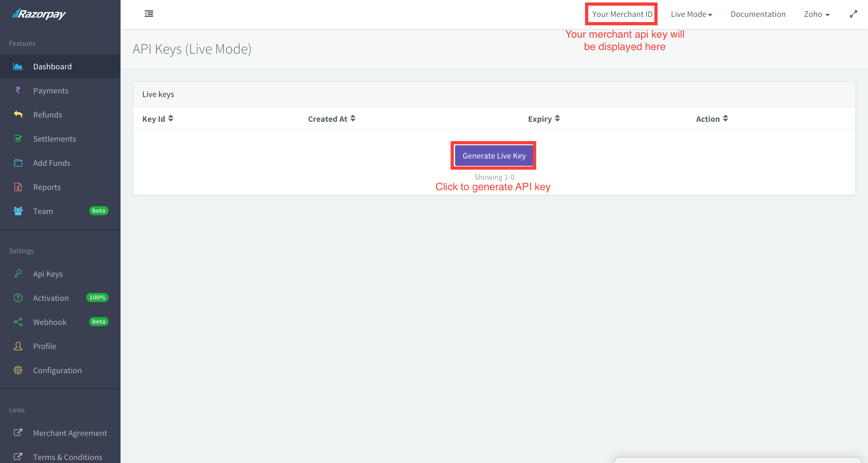Select the Documentation menu item
The height and width of the screenshot is (463, 868).
[758, 13]
